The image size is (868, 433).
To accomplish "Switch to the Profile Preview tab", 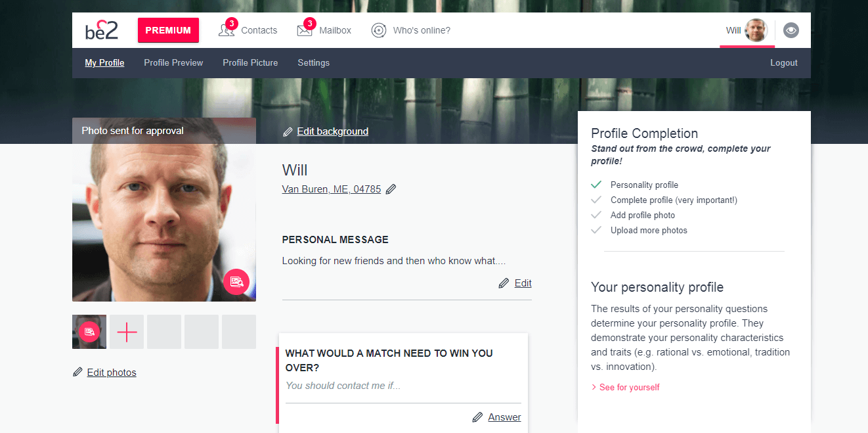I will [173, 63].
